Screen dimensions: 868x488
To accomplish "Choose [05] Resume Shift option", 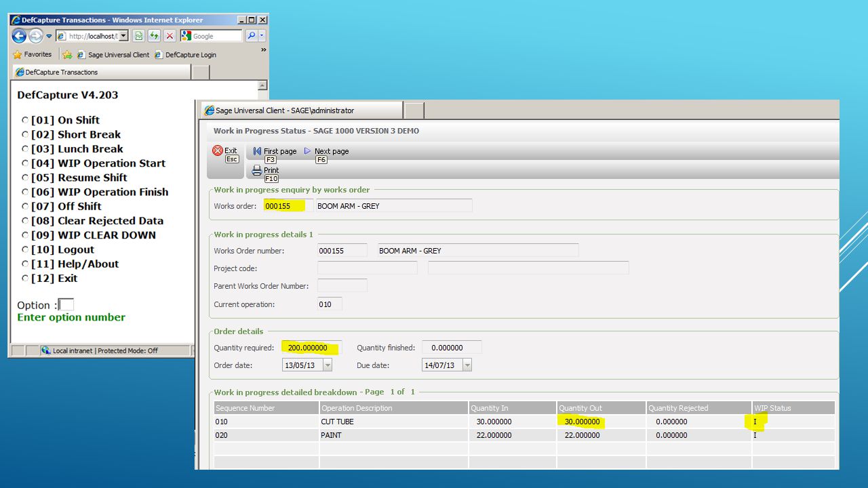I will click(x=25, y=178).
